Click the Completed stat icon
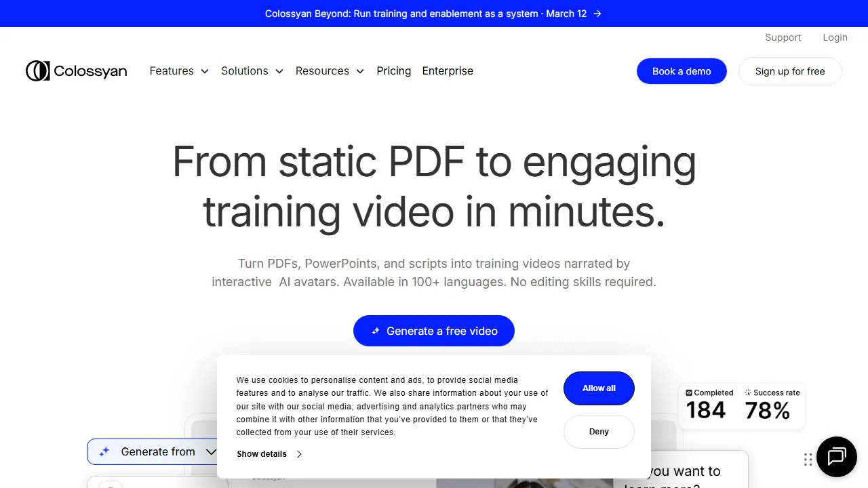868x488 pixels. pyautogui.click(x=689, y=392)
